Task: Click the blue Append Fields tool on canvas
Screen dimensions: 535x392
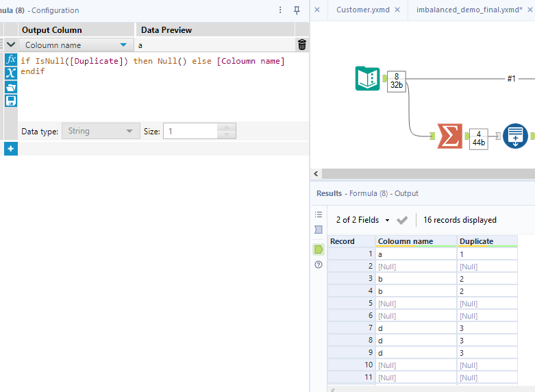Action: pos(514,136)
